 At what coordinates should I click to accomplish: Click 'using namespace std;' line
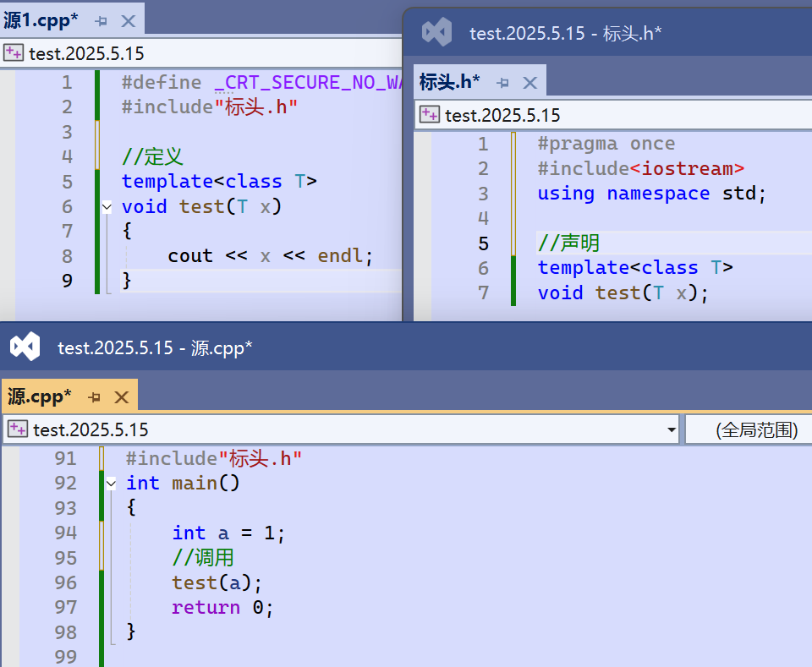651,194
